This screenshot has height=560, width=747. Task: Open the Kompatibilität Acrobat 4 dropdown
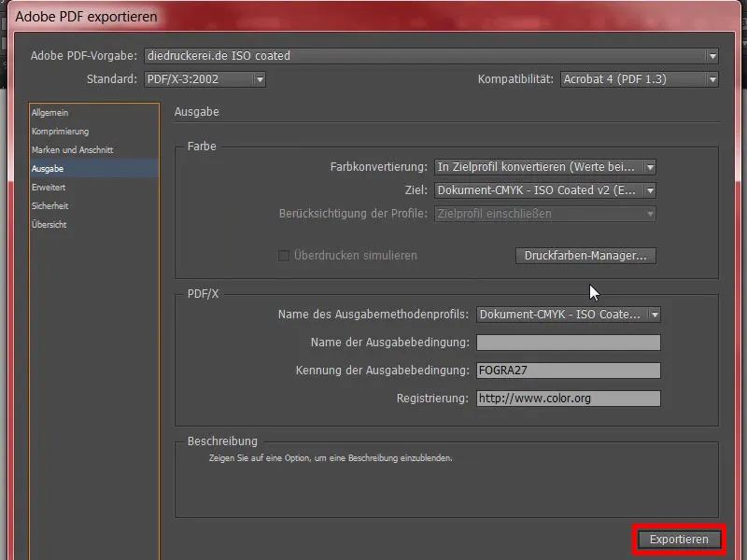(640, 79)
